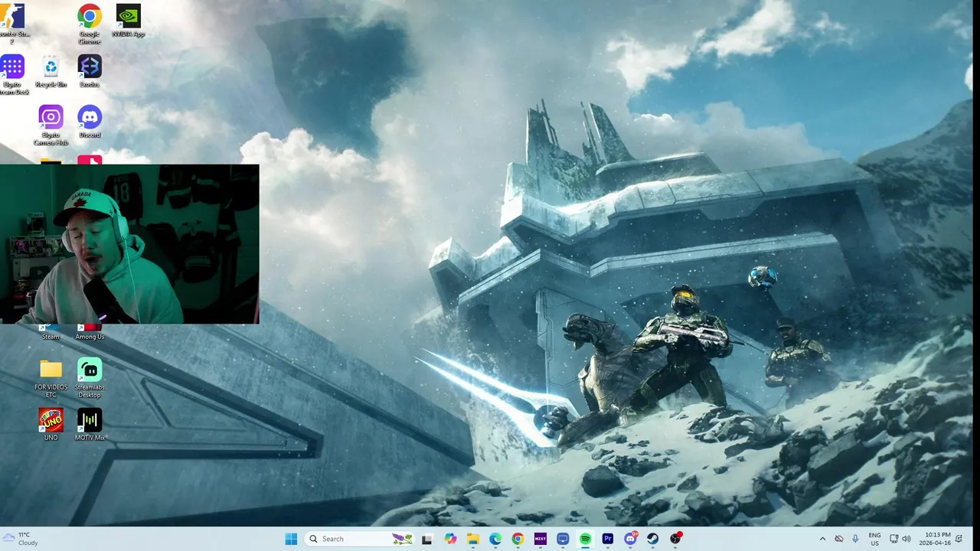Open the Windows Start menu
The width and height of the screenshot is (980, 551).
coord(291,539)
